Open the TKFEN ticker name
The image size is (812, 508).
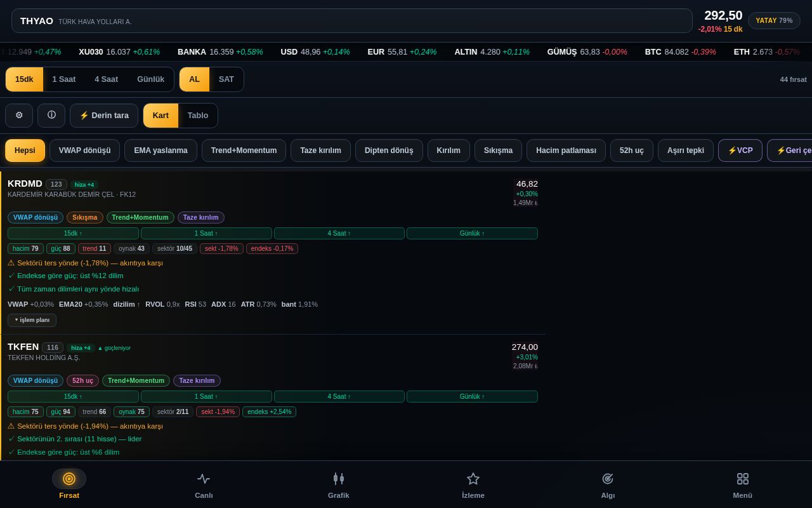pyautogui.click(x=23, y=347)
